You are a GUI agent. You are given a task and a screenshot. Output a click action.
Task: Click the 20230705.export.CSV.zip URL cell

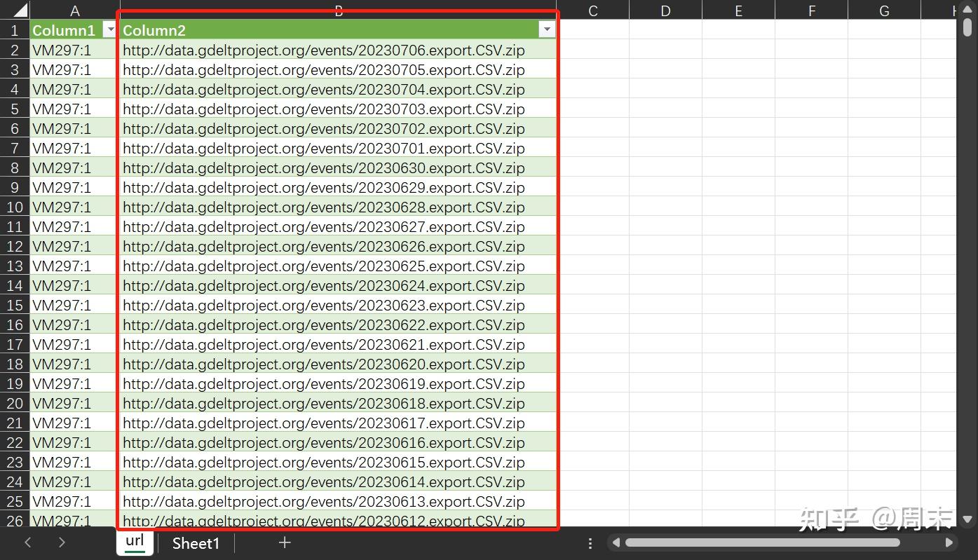click(x=339, y=69)
